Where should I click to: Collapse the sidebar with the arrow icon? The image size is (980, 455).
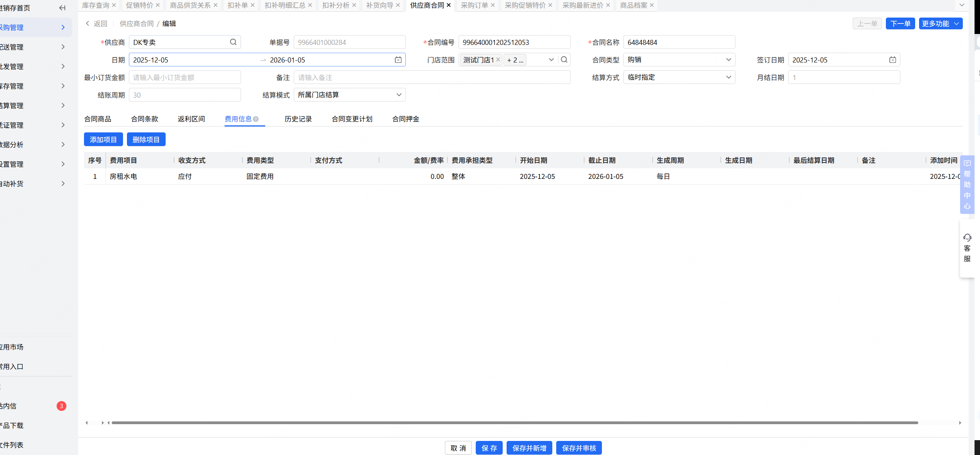[62, 8]
